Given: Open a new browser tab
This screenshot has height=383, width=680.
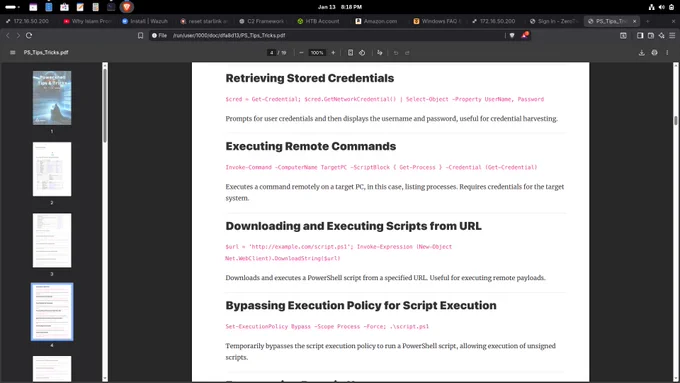Looking at the screenshot, I should (647, 21).
